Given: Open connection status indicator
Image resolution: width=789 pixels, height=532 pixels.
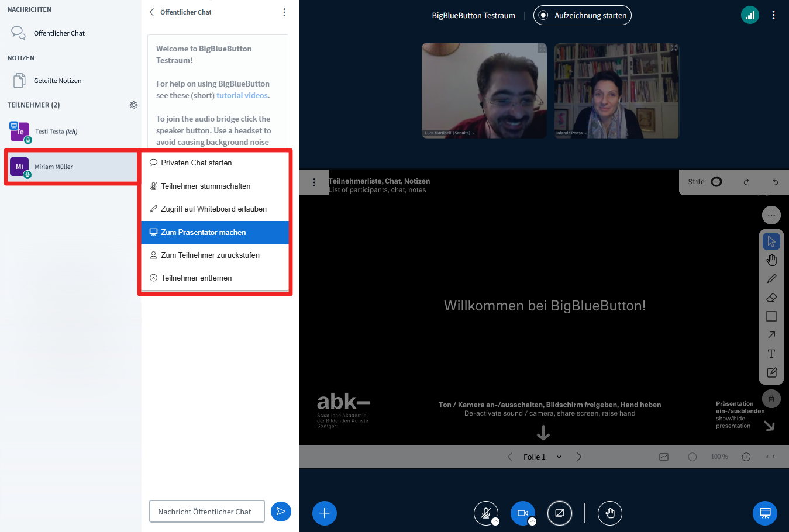Looking at the screenshot, I should coord(750,15).
